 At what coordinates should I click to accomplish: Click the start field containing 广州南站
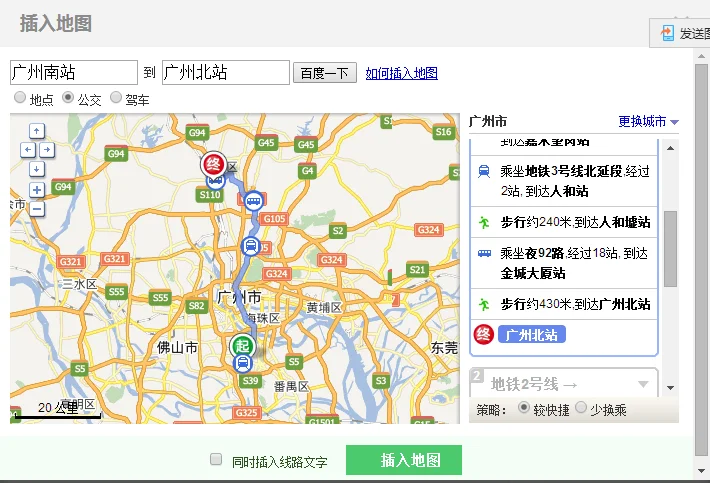(x=74, y=72)
